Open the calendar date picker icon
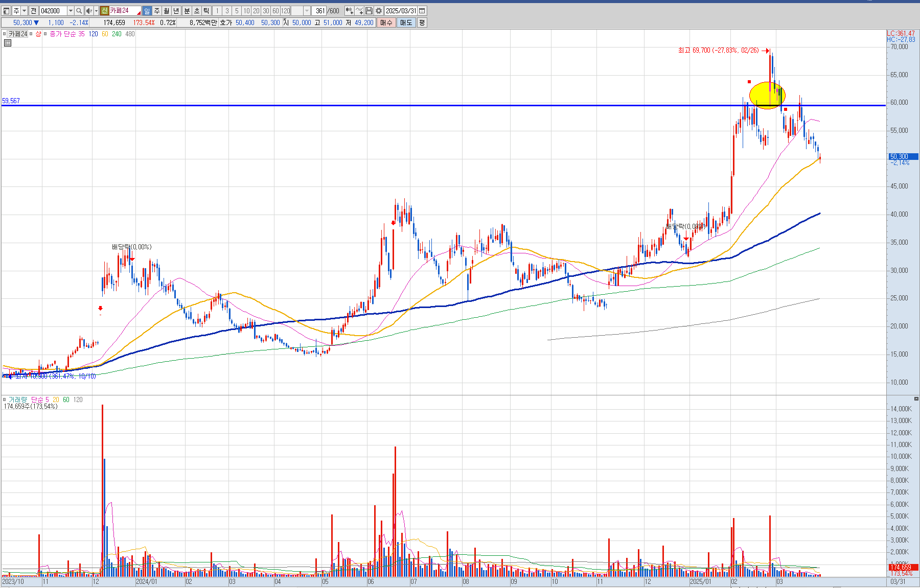The width and height of the screenshot is (920, 588). pos(422,11)
